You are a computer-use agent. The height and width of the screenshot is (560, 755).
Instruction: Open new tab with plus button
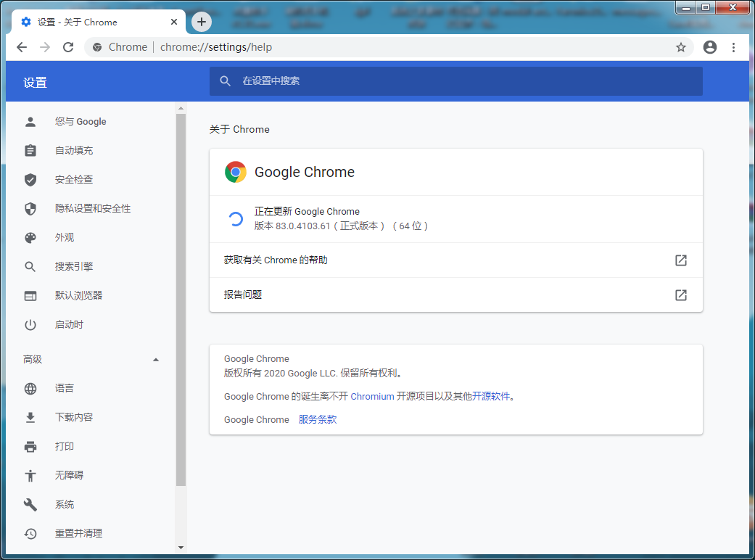[x=202, y=22]
